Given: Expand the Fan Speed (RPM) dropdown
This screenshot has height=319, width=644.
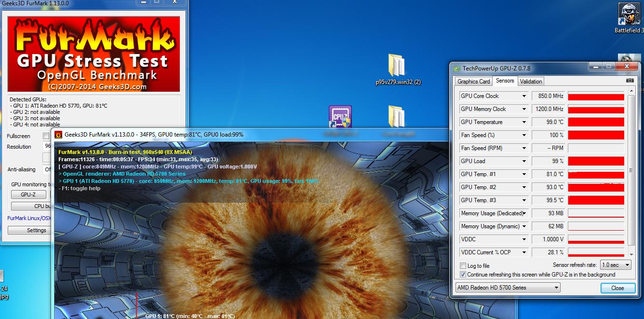Looking at the screenshot, I should (524, 148).
